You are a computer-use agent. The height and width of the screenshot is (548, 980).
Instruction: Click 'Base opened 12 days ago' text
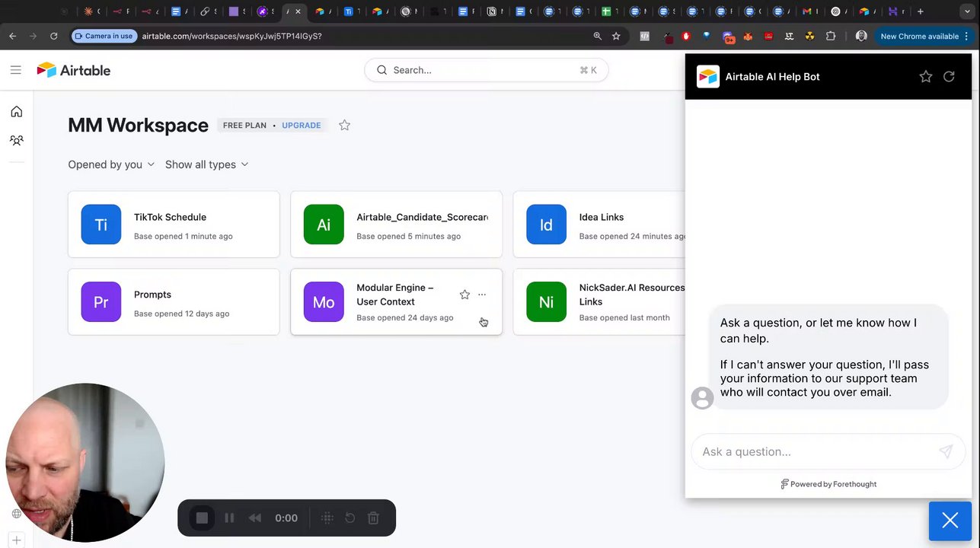point(181,314)
